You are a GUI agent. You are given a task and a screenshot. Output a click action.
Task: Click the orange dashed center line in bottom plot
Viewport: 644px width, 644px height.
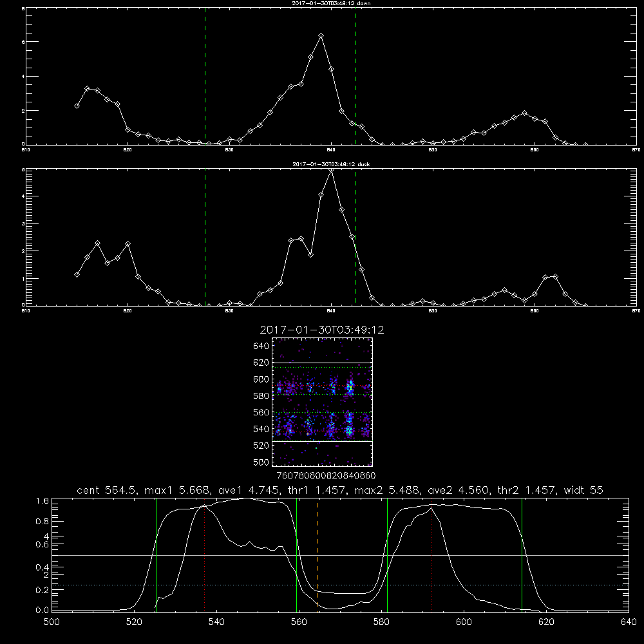[x=318, y=554]
